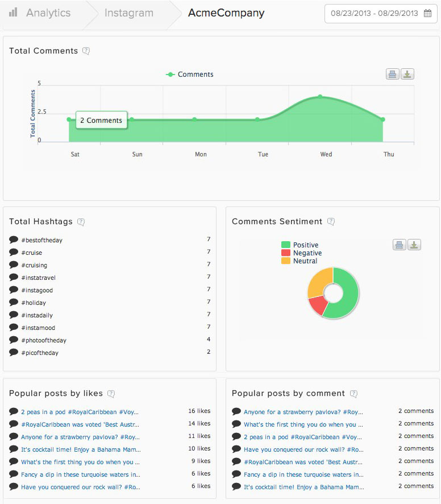Toggle the Comments series in chart legend
This screenshot has height=504, width=441.
190,75
